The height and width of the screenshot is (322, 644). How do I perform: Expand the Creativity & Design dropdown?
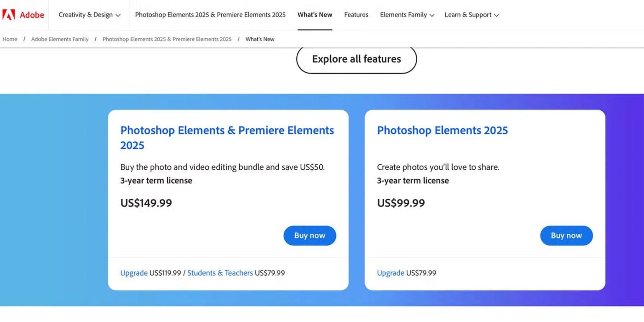[89, 15]
